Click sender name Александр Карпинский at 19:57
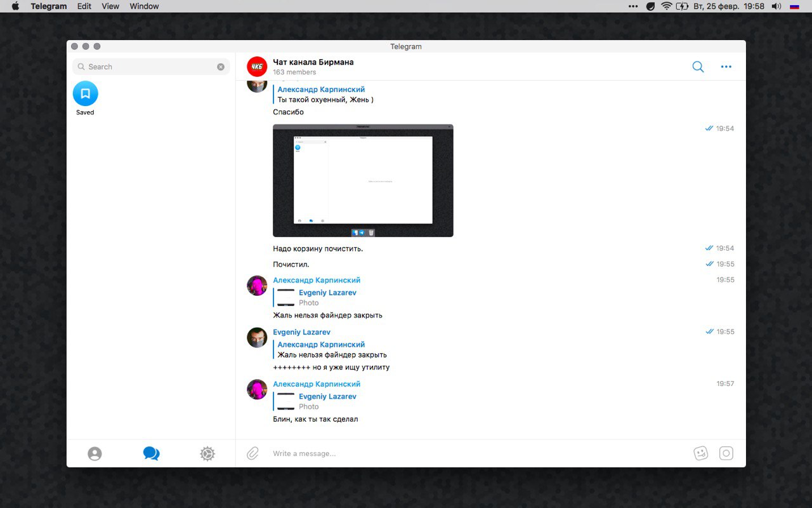The height and width of the screenshot is (508, 812). [x=317, y=384]
